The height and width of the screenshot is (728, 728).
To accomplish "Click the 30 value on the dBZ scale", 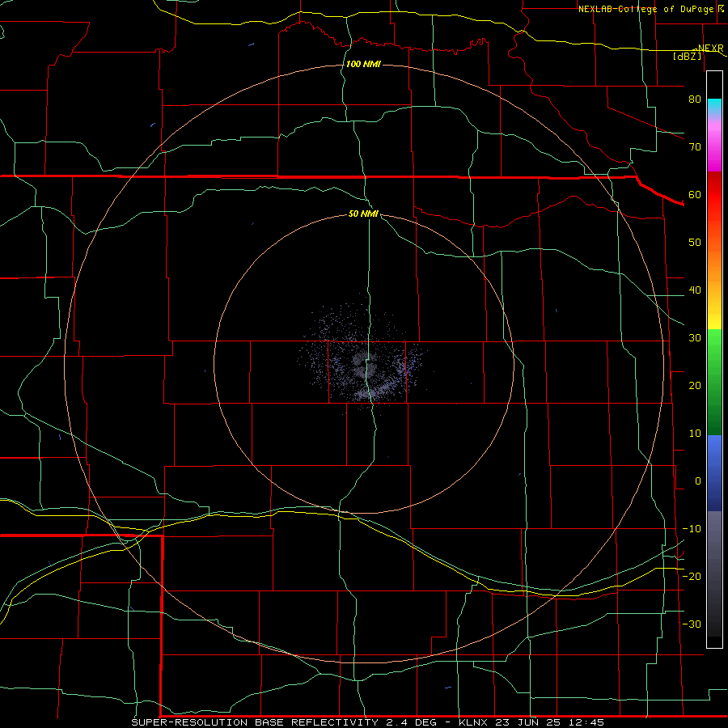I will (695, 338).
